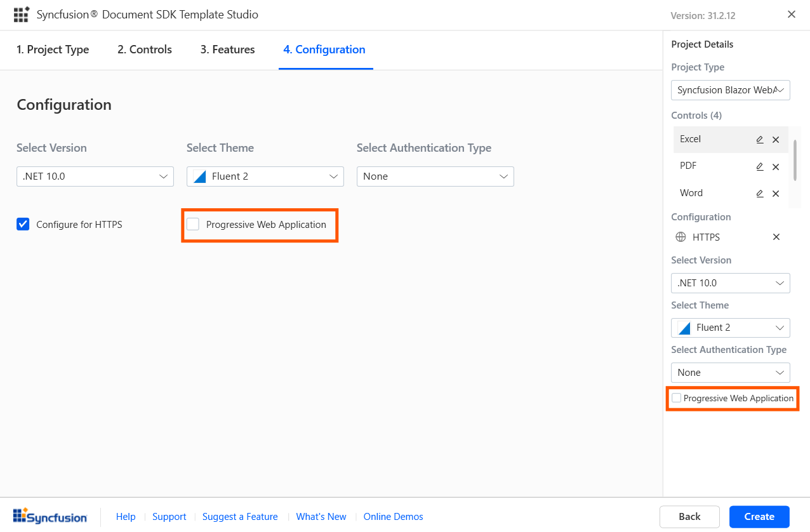Viewport: 810px width, 532px height.
Task: Remove HTTPS configuration with X icon
Action: tap(776, 237)
